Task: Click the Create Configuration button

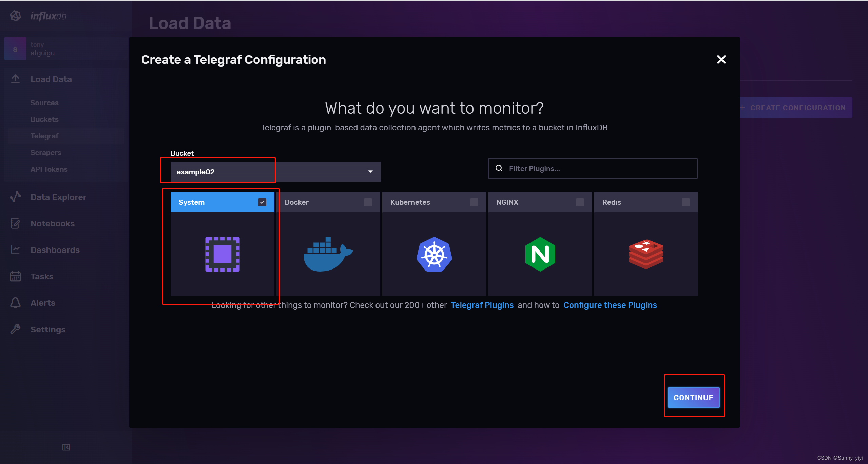Action: (796, 108)
